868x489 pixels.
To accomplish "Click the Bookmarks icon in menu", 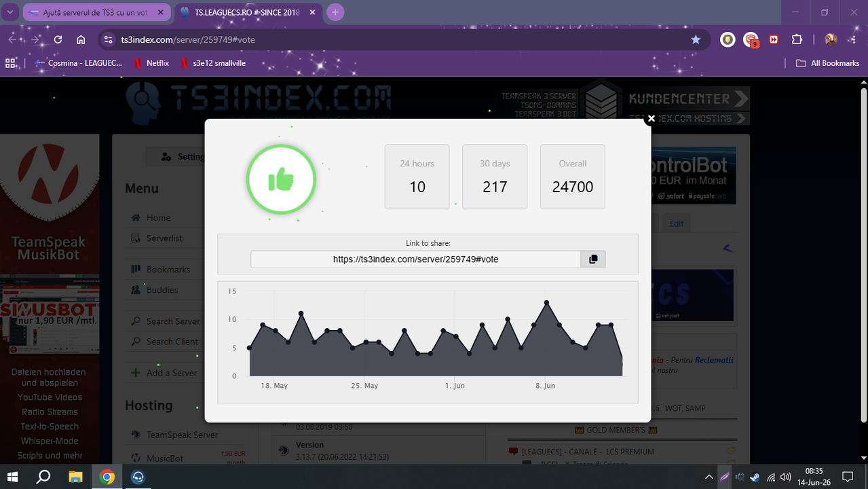I will 136,270.
